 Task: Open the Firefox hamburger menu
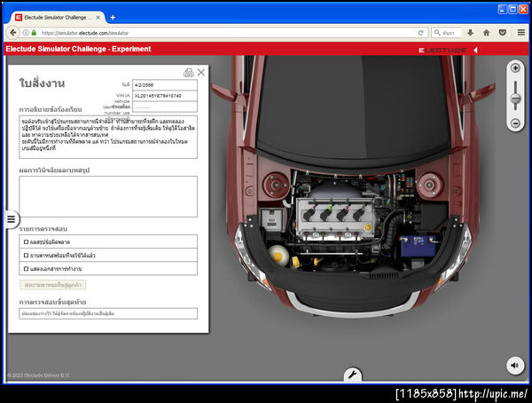(520, 33)
